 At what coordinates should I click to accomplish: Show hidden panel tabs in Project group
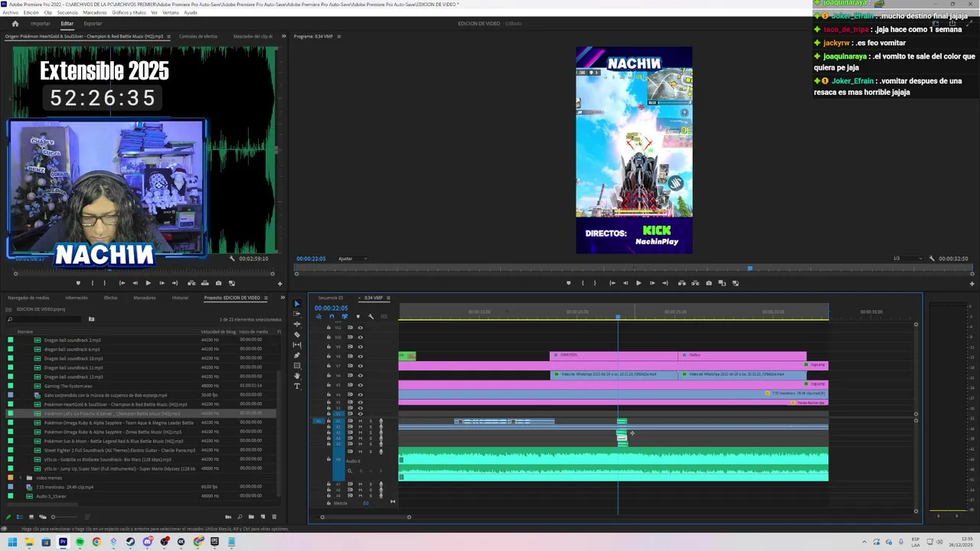[283, 298]
